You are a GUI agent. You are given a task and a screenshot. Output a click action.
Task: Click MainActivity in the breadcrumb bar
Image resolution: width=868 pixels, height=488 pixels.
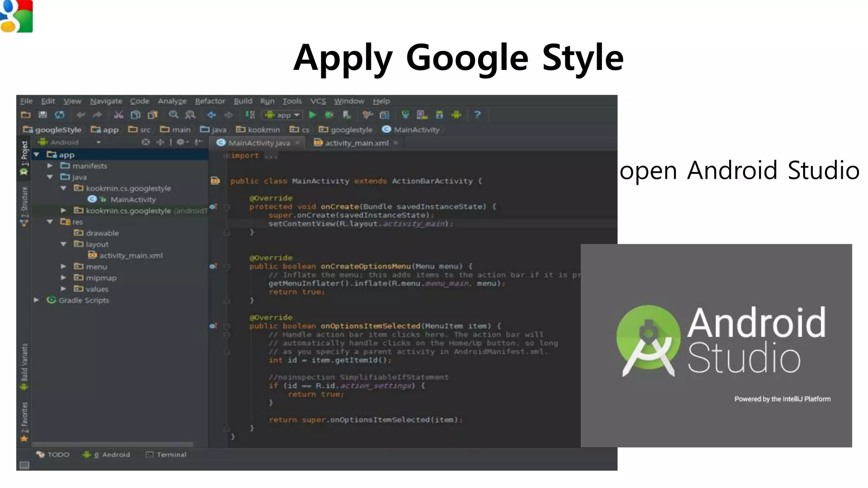[411, 130]
